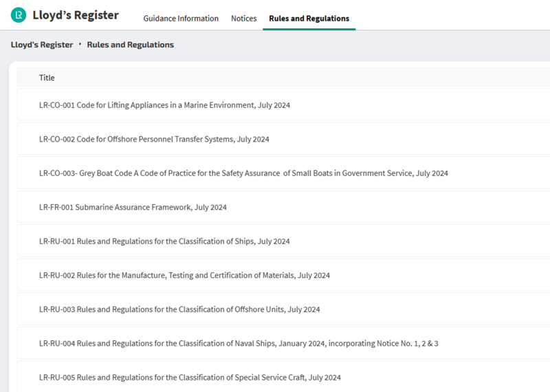Open LR-RU-001 Classification of Ships rules
The height and width of the screenshot is (392, 550).
(x=164, y=241)
